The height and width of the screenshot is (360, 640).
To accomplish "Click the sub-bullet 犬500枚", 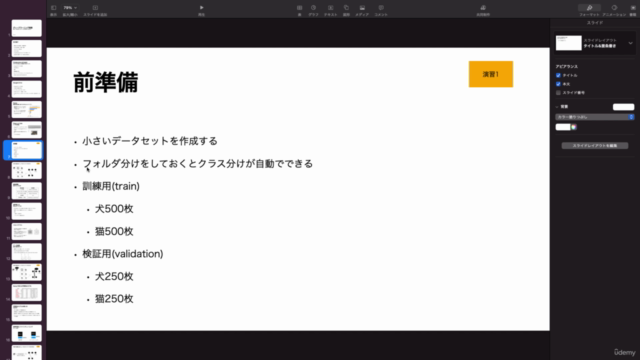I will pos(114,209).
